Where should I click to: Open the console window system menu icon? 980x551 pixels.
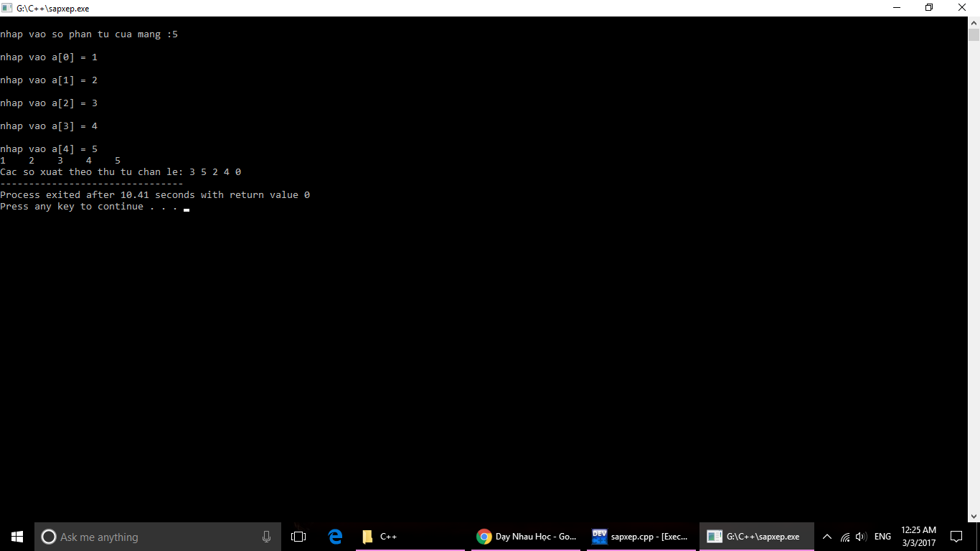tap(7, 8)
